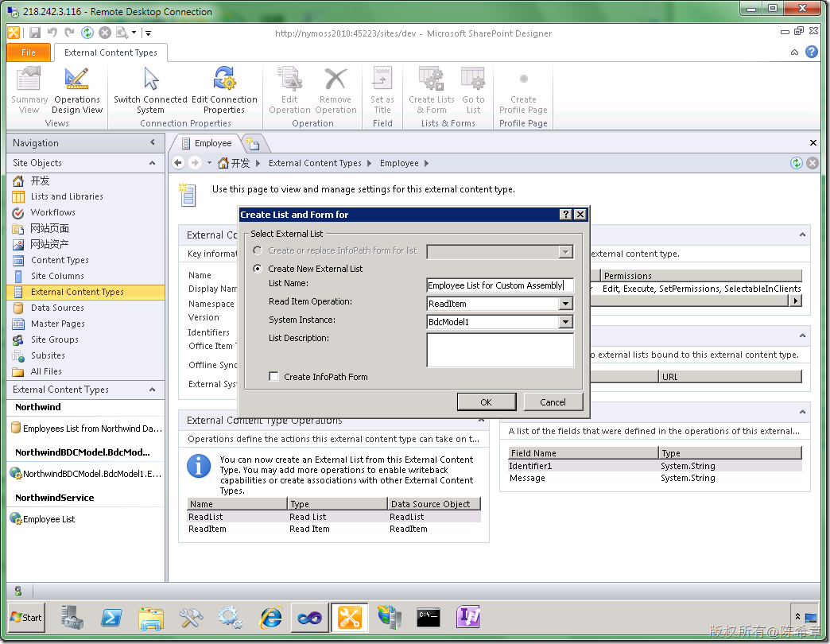This screenshot has width=830, height=644.
Task: Collapse the External Lists panel chevron
Action: (802, 336)
